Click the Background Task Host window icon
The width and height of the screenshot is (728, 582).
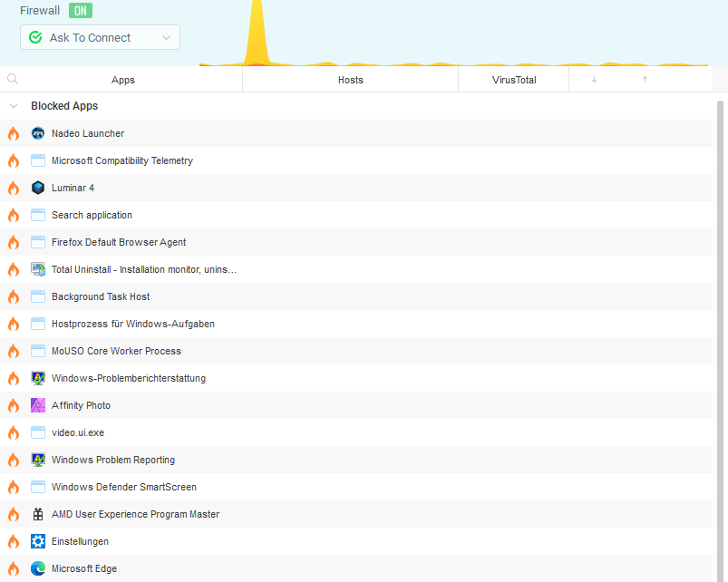38,296
